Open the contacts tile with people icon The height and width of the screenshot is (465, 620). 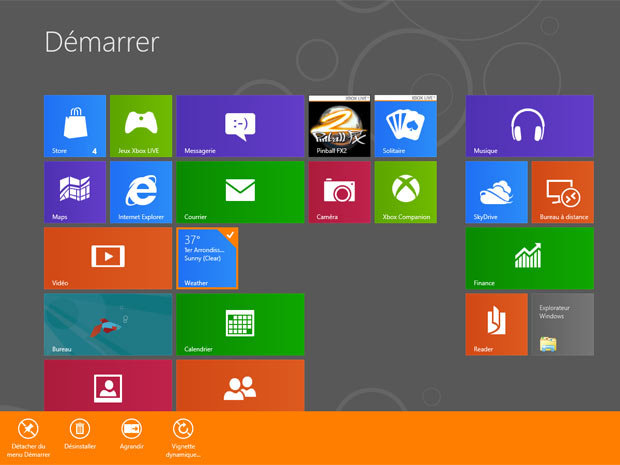240,385
